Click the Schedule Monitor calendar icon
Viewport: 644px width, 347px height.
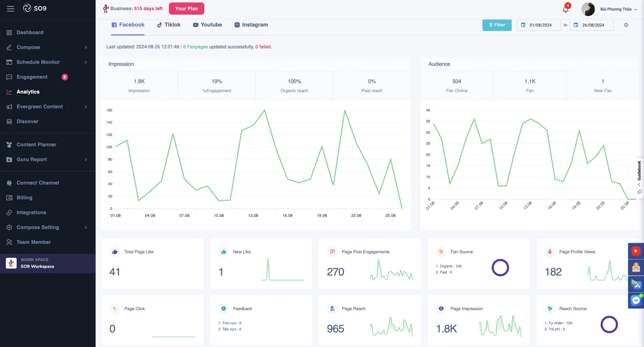(x=9, y=62)
